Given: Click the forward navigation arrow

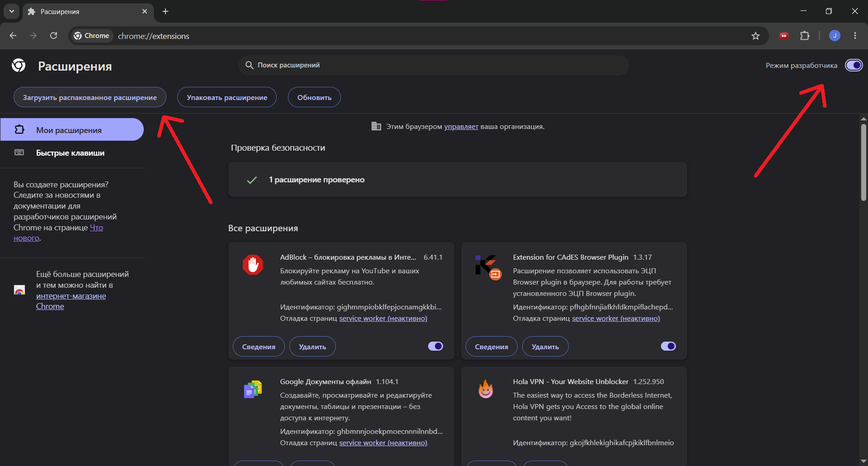Looking at the screenshot, I should [33, 36].
